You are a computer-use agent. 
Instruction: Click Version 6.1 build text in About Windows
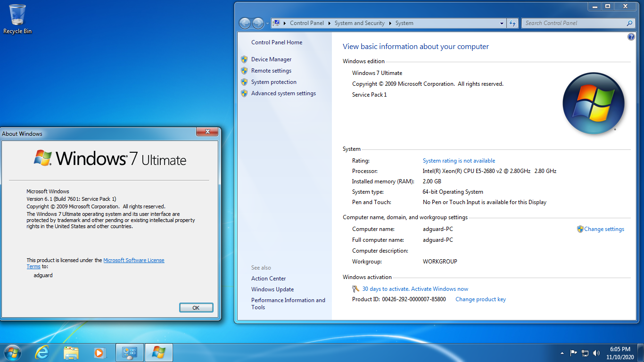coord(71,199)
